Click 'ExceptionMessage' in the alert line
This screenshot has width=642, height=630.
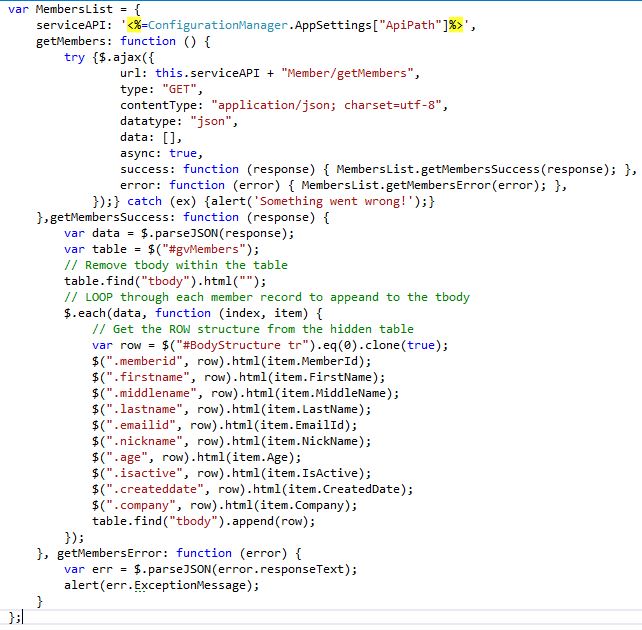coord(190,585)
